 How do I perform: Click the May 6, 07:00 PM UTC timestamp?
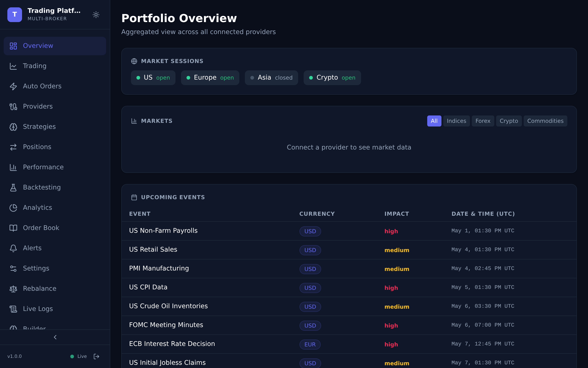(x=483, y=325)
